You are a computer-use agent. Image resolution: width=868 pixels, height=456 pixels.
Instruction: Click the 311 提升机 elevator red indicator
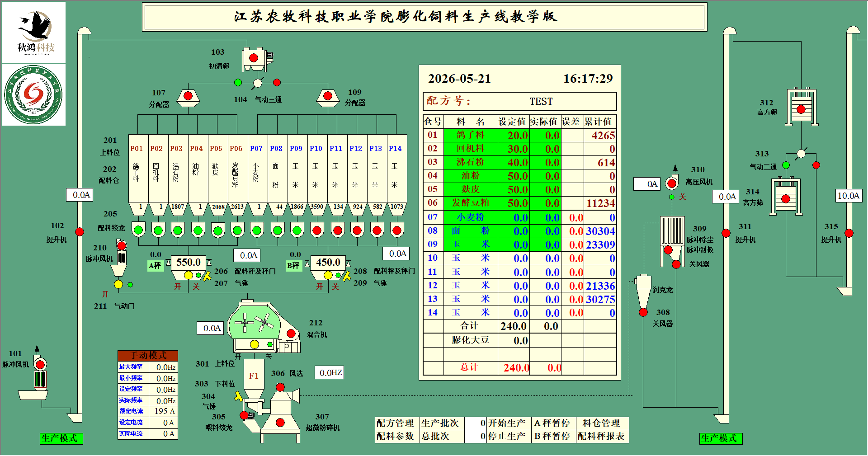pyautogui.click(x=726, y=233)
